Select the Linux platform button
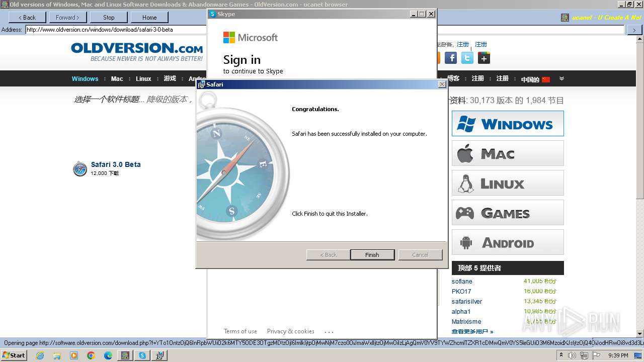Viewport: 644px width, 362px height. pos(508,183)
